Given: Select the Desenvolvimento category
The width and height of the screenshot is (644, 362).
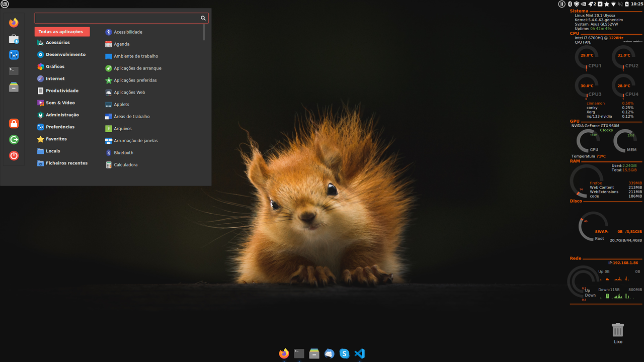Looking at the screenshot, I should coord(62,54).
